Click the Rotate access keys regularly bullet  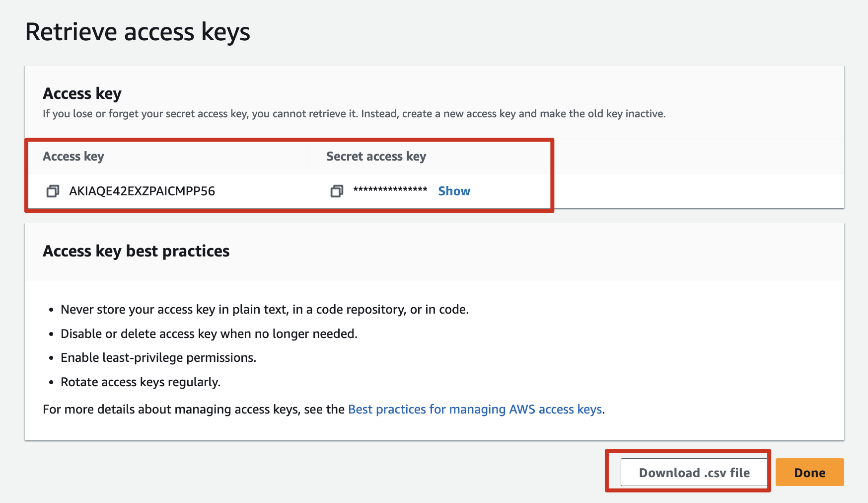[141, 382]
